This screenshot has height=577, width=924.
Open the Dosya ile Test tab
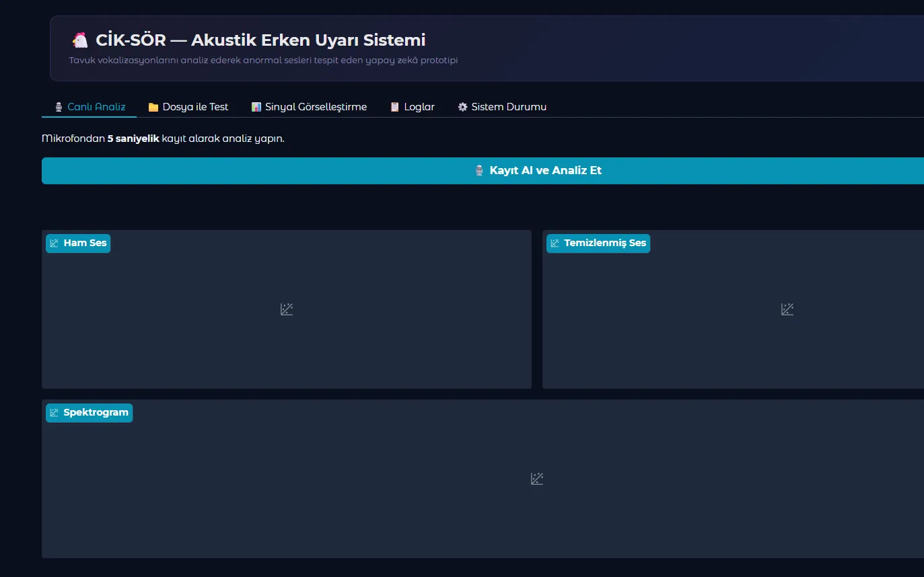[x=188, y=107]
